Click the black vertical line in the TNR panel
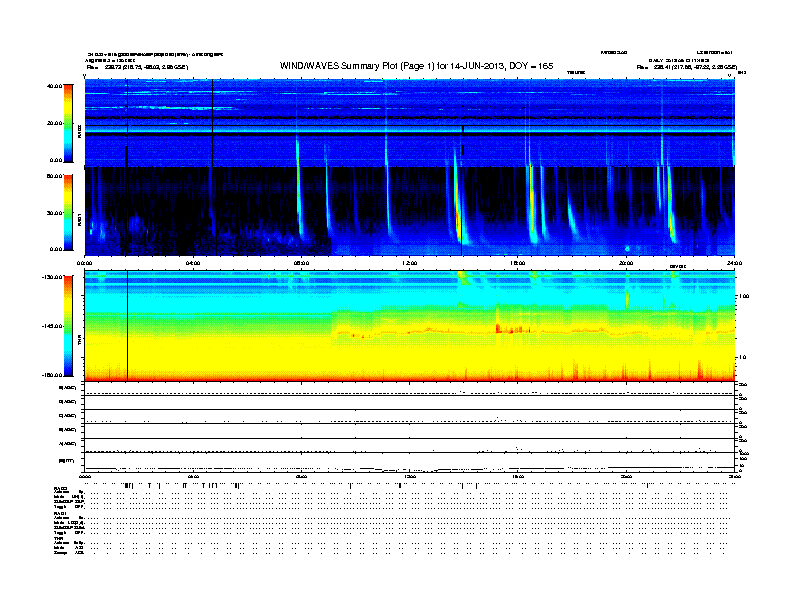Image resolution: width=792 pixels, height=612 pixels. 127,326
